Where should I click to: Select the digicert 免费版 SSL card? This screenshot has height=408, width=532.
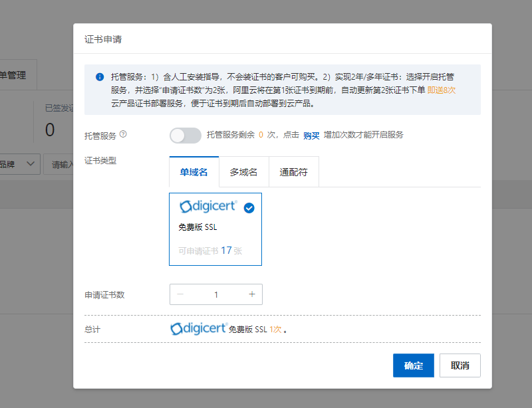[215, 229]
